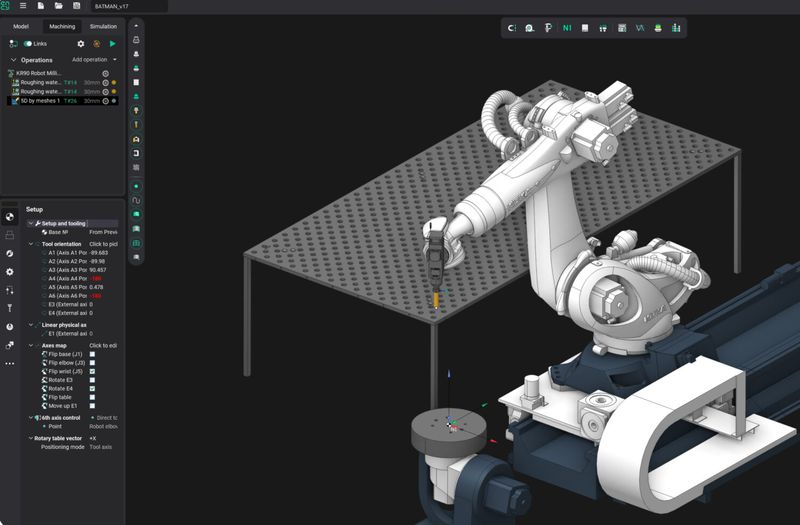Click the Axes map 'Click to edit' value
This screenshot has height=525, width=800.
[104, 345]
